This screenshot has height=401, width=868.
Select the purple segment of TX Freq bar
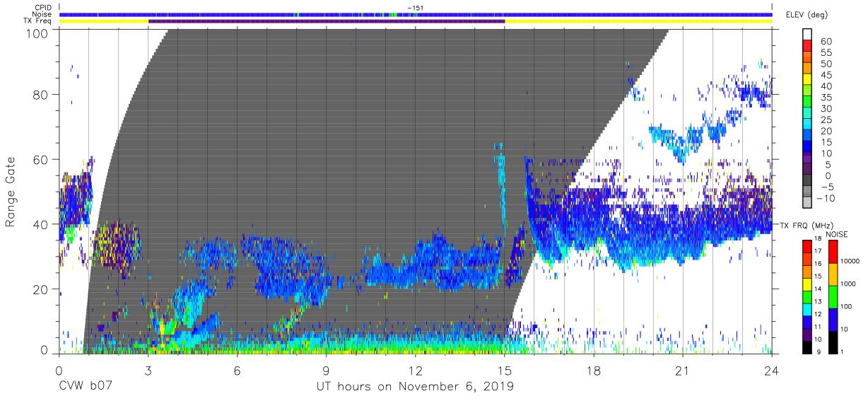pyautogui.click(x=327, y=21)
